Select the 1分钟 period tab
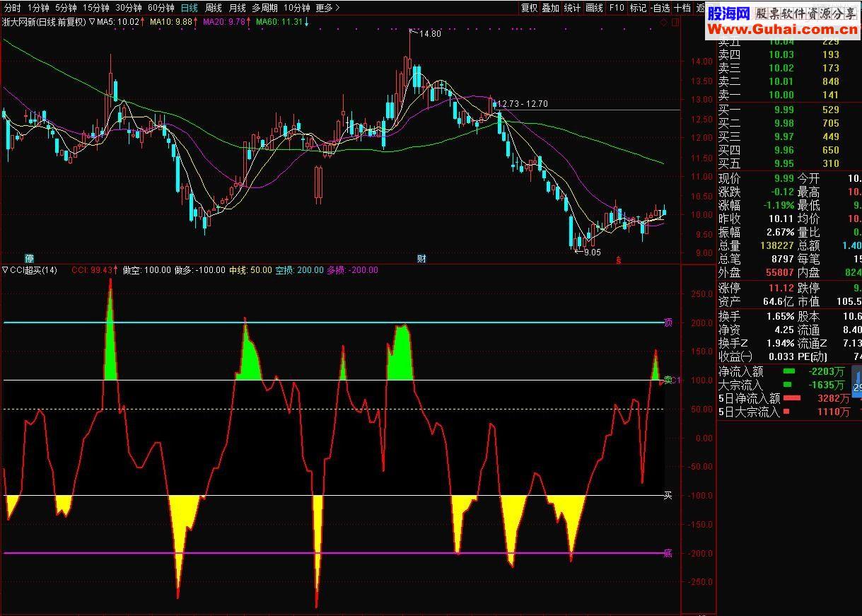The width and height of the screenshot is (862, 616). pos(38,8)
